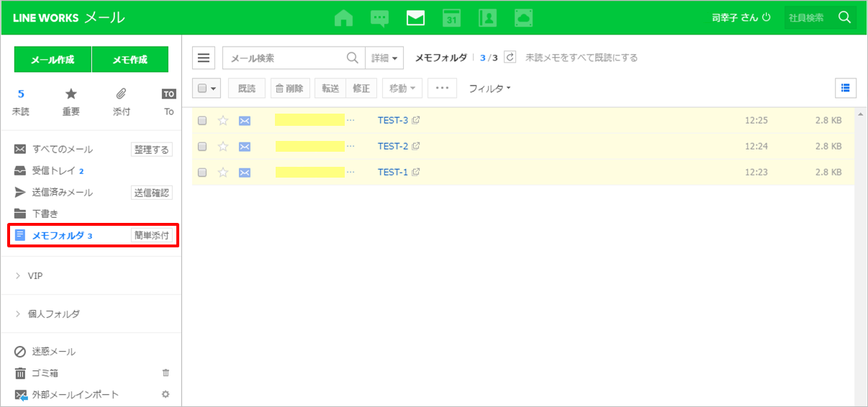Screen dimensions: 868x407
Task: Click the refresh icon beside memo count
Action: point(510,58)
